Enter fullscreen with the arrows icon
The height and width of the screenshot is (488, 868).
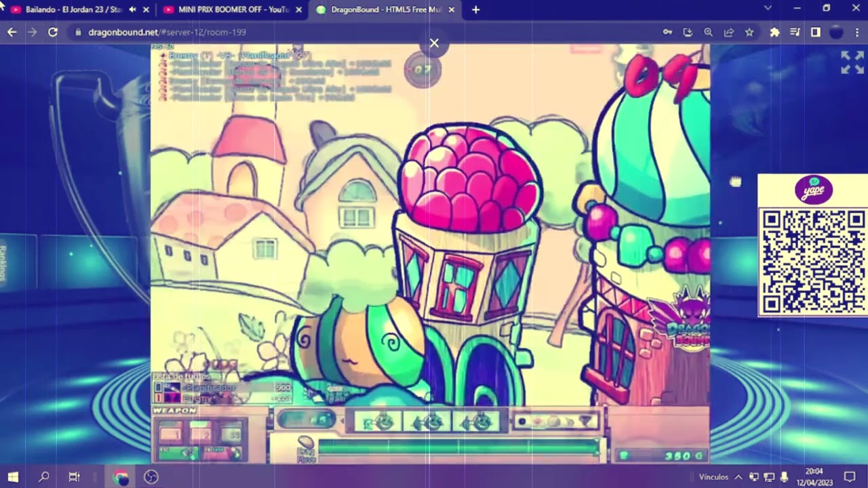coord(852,62)
